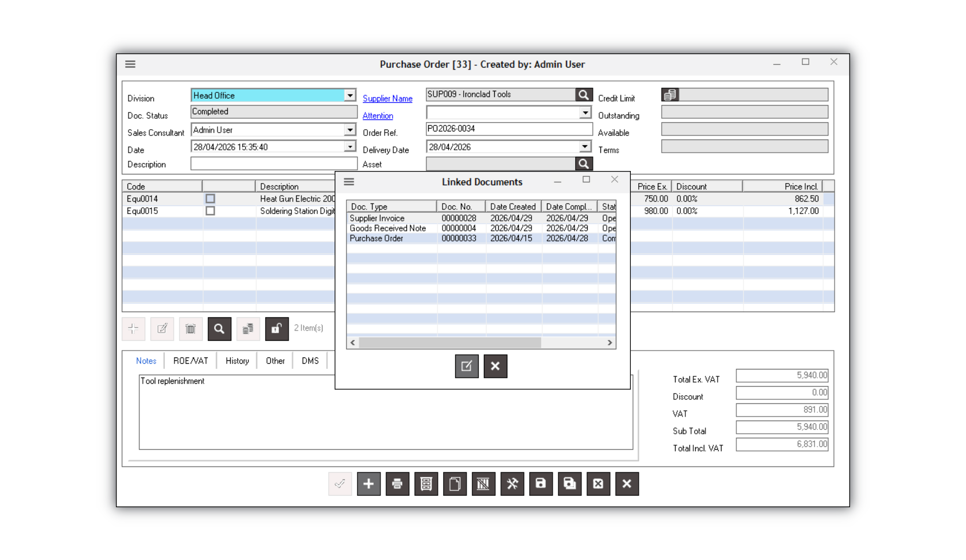Tick the checkbox on row Equ0014

[210, 199]
